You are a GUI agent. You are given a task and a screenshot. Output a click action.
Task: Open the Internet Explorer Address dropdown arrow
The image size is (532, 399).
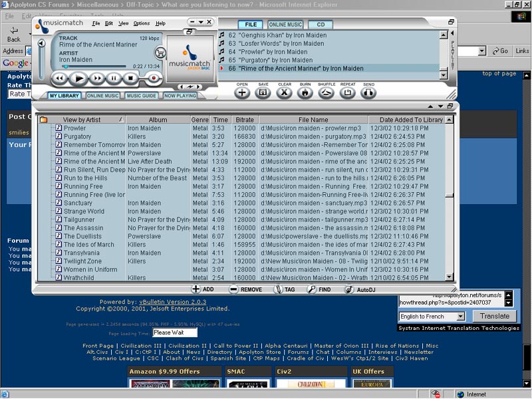click(x=482, y=51)
